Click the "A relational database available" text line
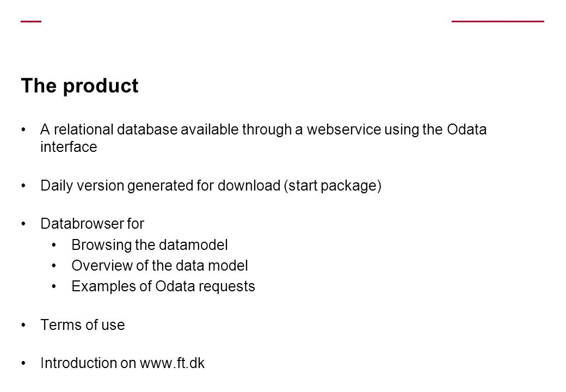Viewport: 566px width, 392px height. (263, 130)
